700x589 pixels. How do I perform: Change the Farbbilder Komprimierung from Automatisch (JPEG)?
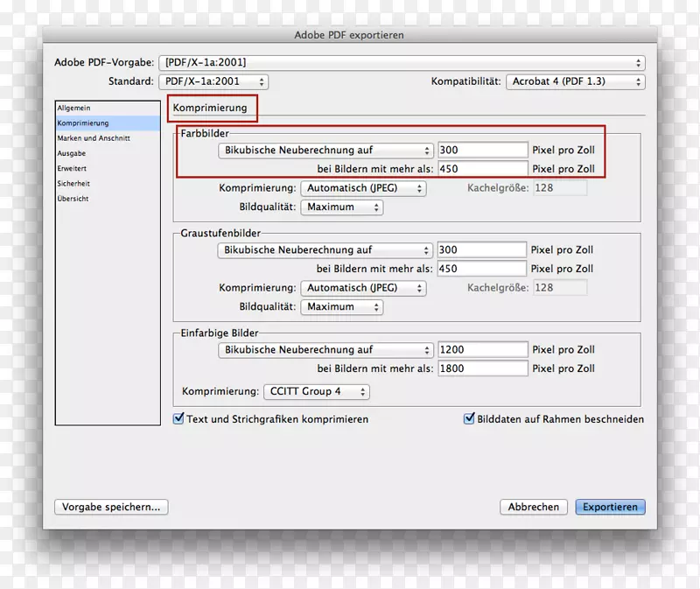tap(364, 187)
